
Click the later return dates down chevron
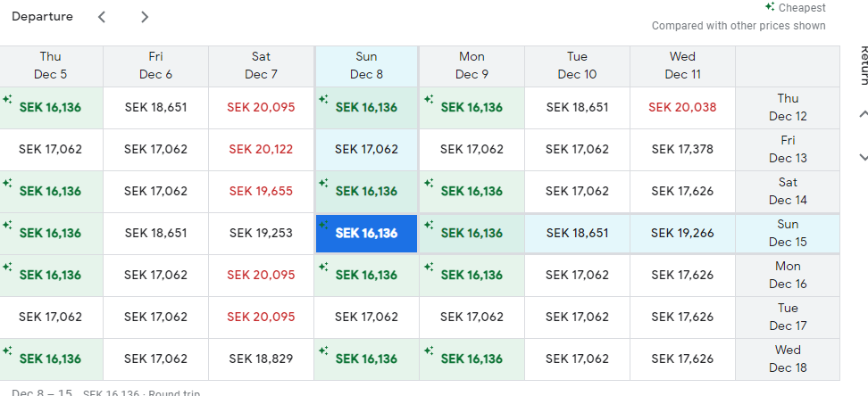coord(863,157)
